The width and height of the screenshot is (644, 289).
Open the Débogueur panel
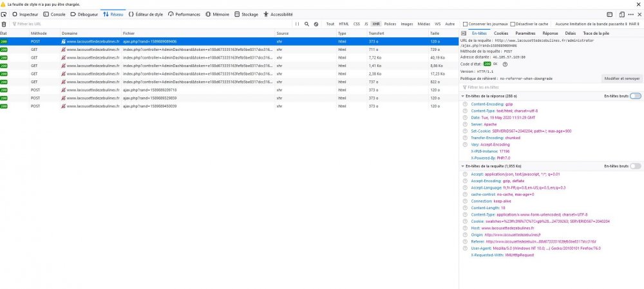coord(84,14)
